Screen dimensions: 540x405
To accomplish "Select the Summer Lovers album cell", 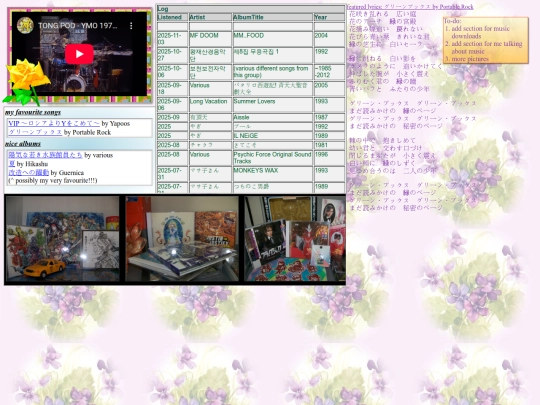I will tap(273, 104).
